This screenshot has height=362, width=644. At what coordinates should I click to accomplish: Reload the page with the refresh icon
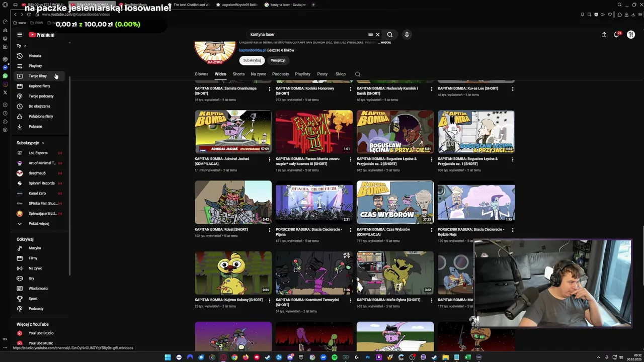tap(29, 15)
